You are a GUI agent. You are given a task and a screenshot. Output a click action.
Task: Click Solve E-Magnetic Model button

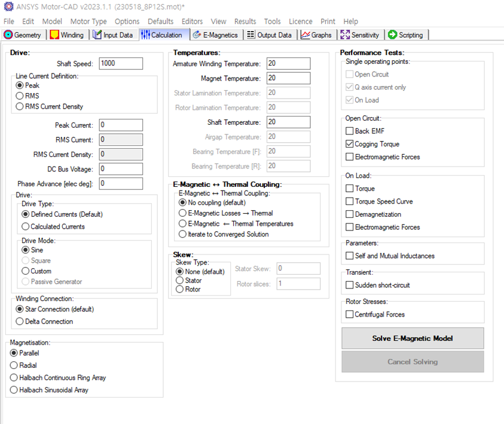pyautogui.click(x=413, y=338)
